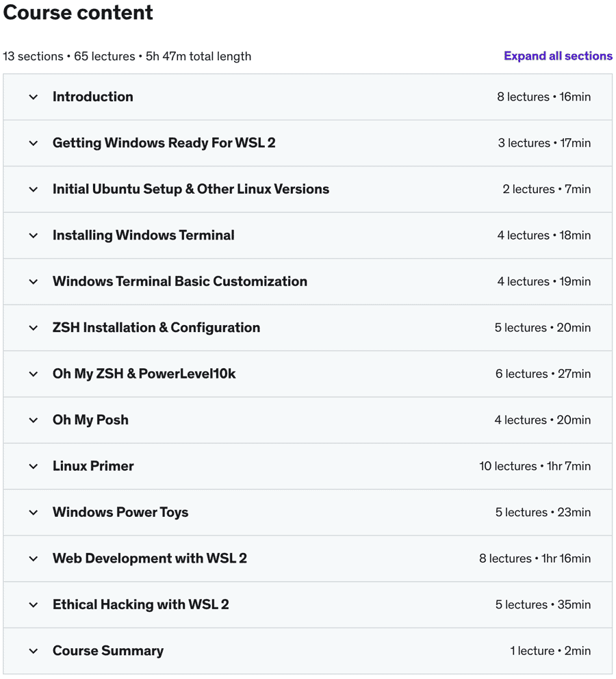The image size is (616, 679).
Task: Expand chevron of Windows Terminal Basic Customization
Action: [34, 282]
